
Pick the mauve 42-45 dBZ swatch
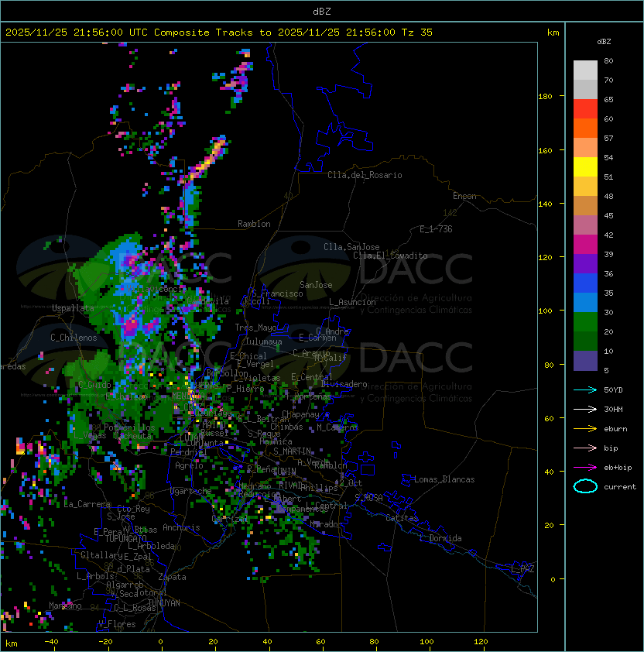pos(585,225)
